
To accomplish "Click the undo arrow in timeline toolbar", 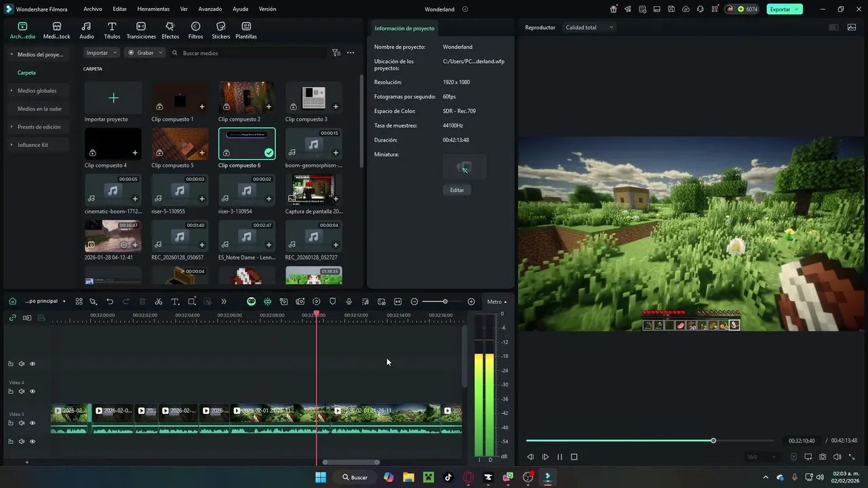I will point(110,302).
